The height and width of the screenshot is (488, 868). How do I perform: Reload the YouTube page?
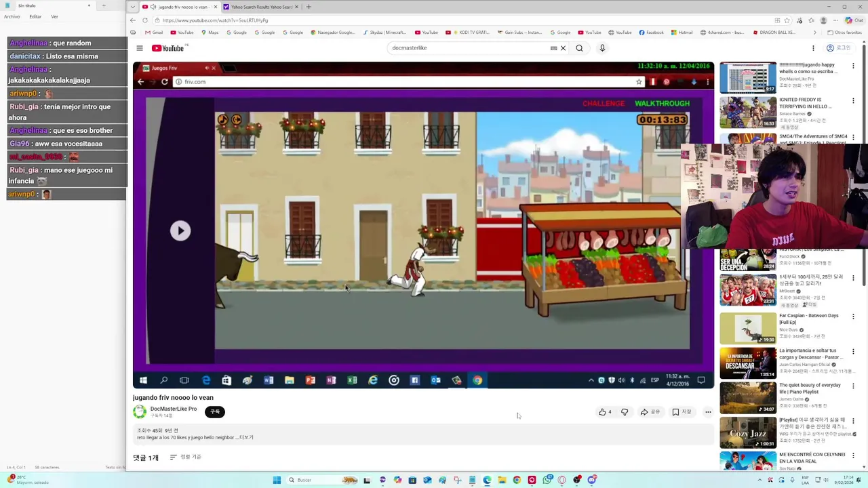(144, 20)
